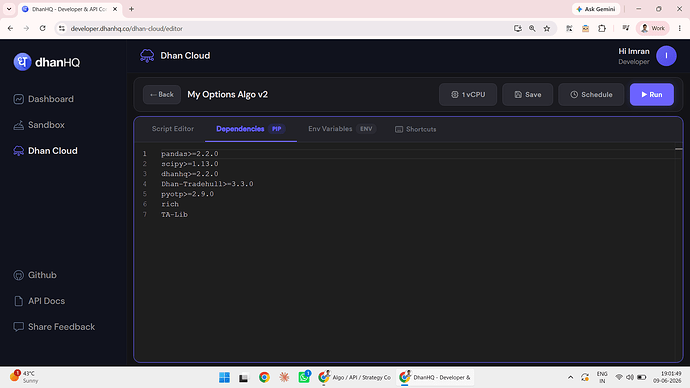Click the line dhanhq>=2.2.0
The width and height of the screenshot is (690, 388).
tap(190, 174)
